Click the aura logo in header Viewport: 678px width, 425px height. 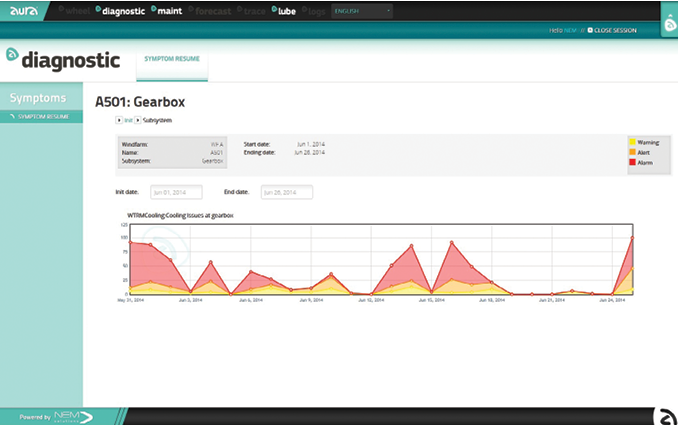pos(24,11)
